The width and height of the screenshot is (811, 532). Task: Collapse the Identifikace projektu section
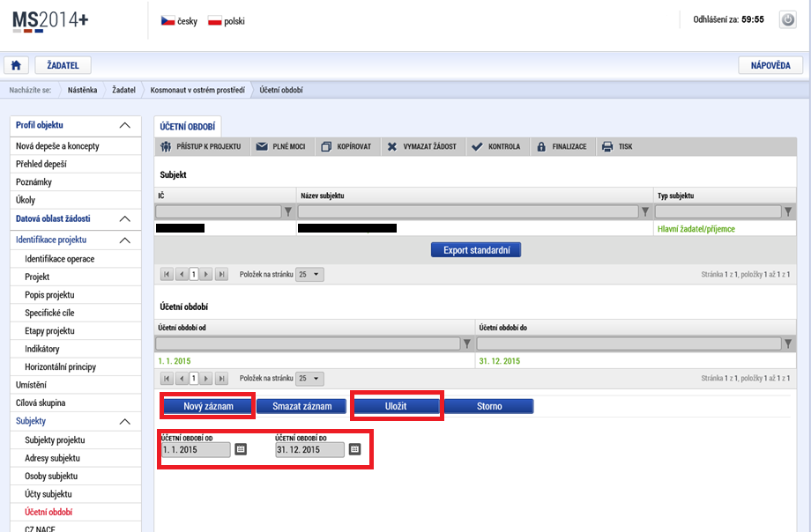[124, 240]
